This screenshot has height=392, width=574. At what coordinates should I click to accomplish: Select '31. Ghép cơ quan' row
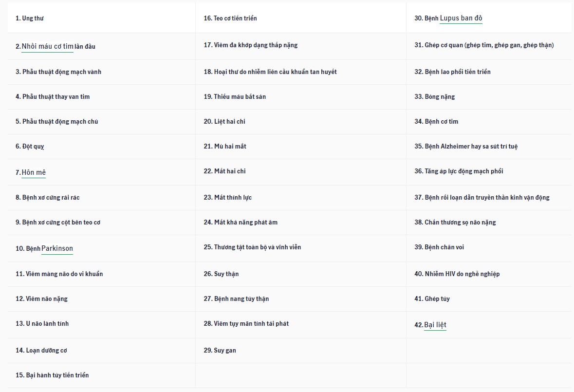(484, 45)
